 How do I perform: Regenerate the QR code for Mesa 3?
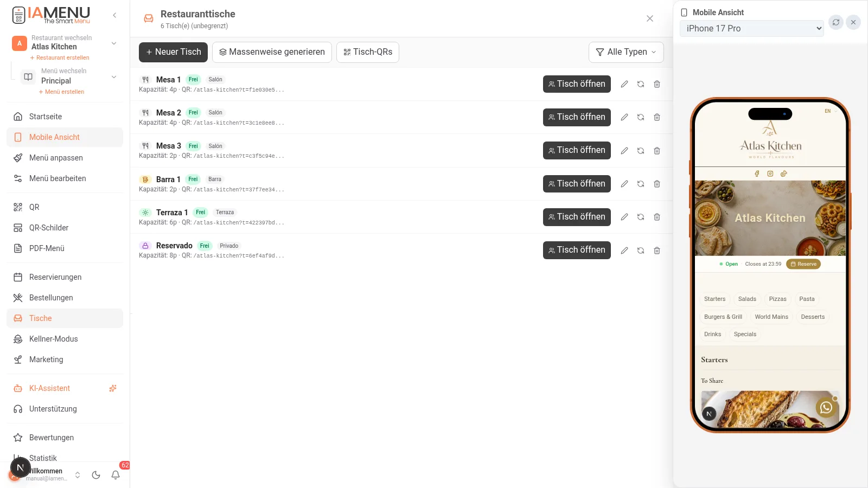point(641,151)
